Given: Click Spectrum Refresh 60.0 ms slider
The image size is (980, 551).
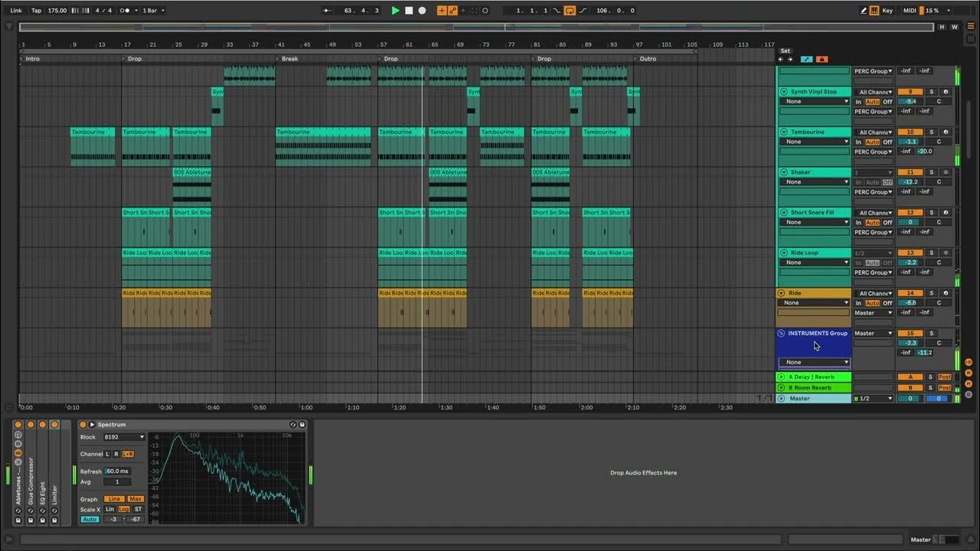Looking at the screenshot, I should pyautogui.click(x=117, y=471).
